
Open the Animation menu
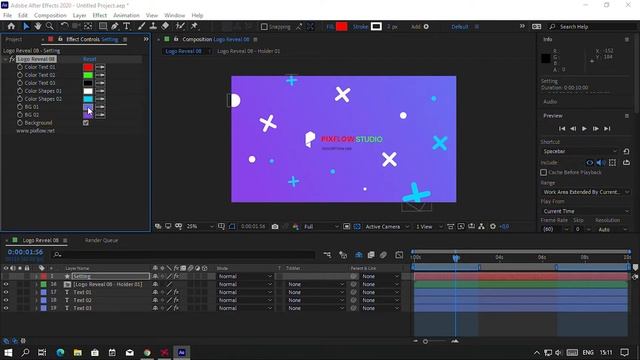coord(126,16)
